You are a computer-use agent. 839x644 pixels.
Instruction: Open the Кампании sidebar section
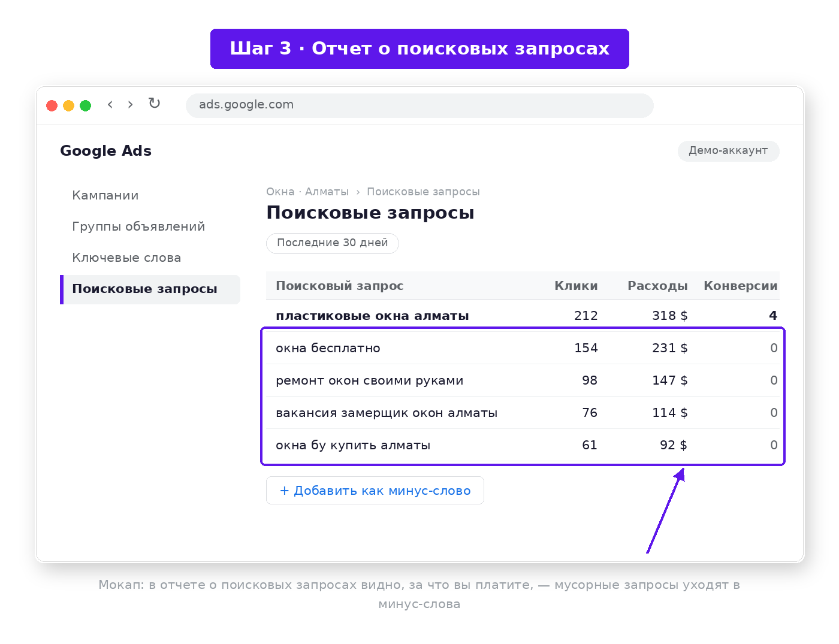point(105,195)
